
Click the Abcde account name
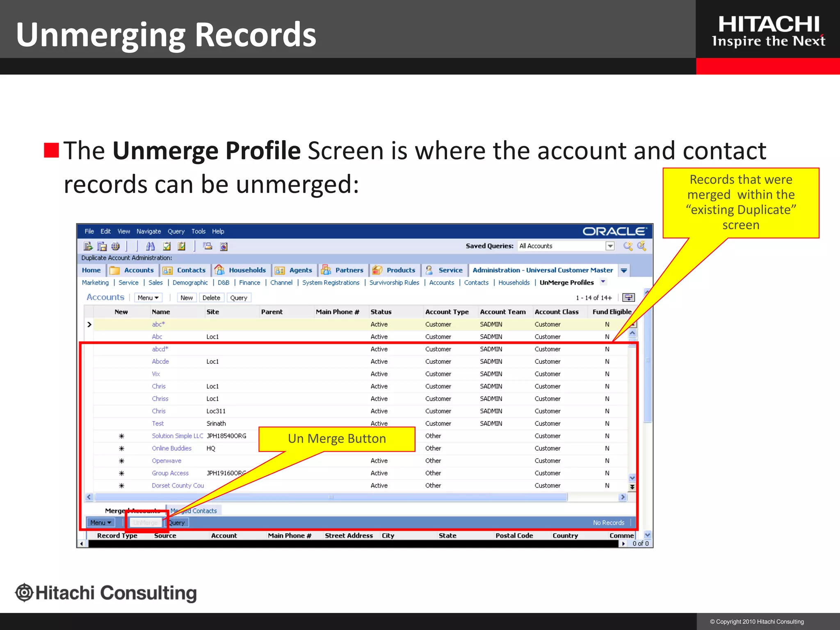click(x=160, y=362)
